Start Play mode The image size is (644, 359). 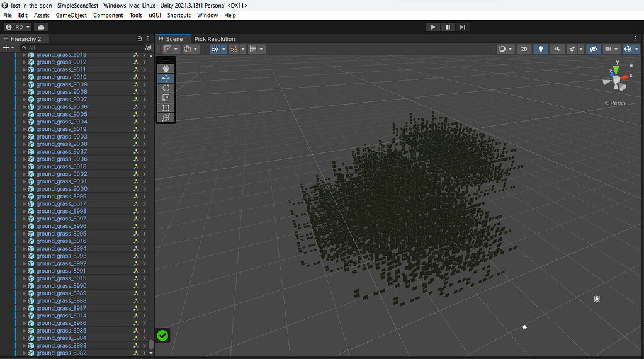click(432, 27)
